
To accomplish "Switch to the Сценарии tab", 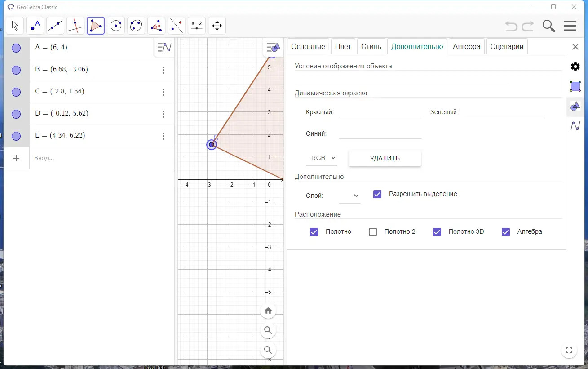I will (x=507, y=46).
